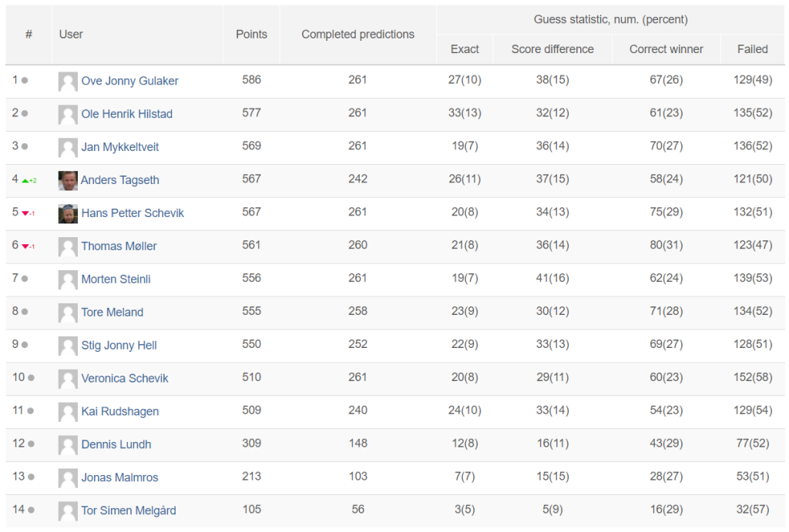Viewport: 789px width, 532px height.
Task: Sort by the Points column header
Action: 252,34
